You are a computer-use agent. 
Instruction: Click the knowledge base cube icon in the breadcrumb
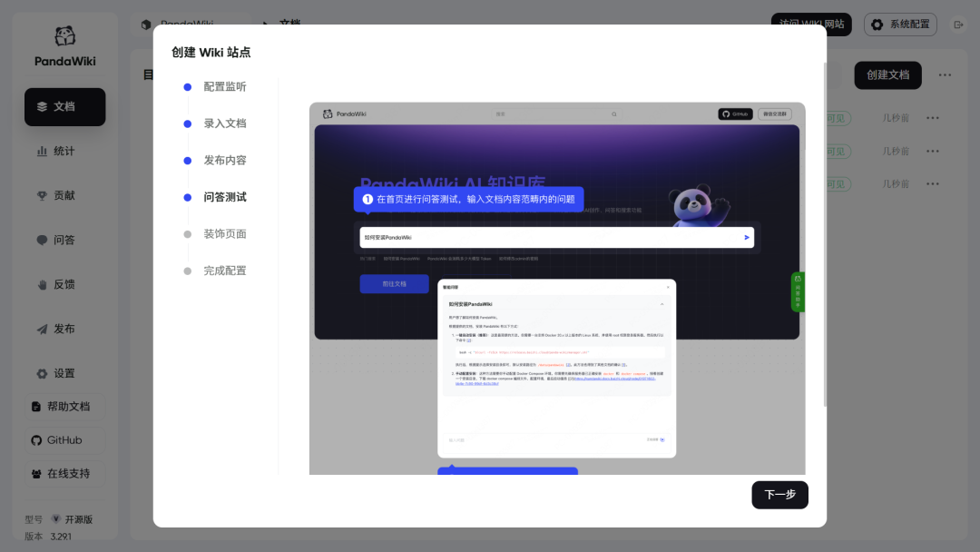[x=146, y=25]
